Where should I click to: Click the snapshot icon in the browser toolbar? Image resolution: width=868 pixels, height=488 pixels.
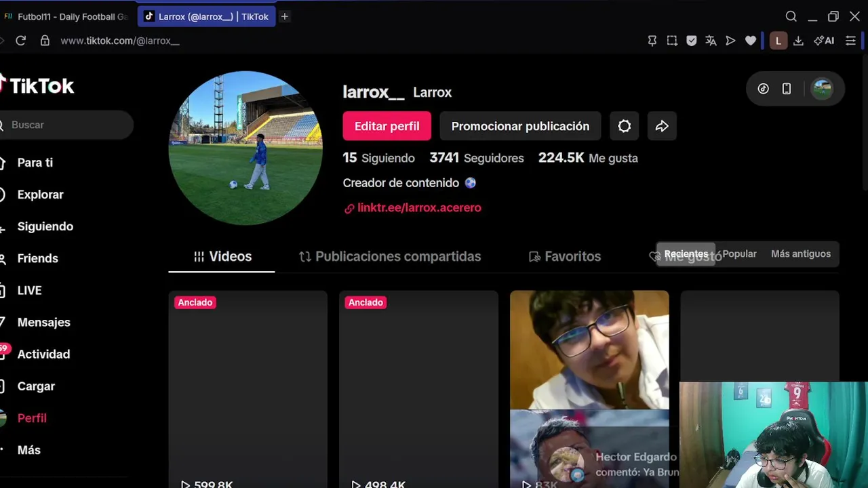(672, 41)
